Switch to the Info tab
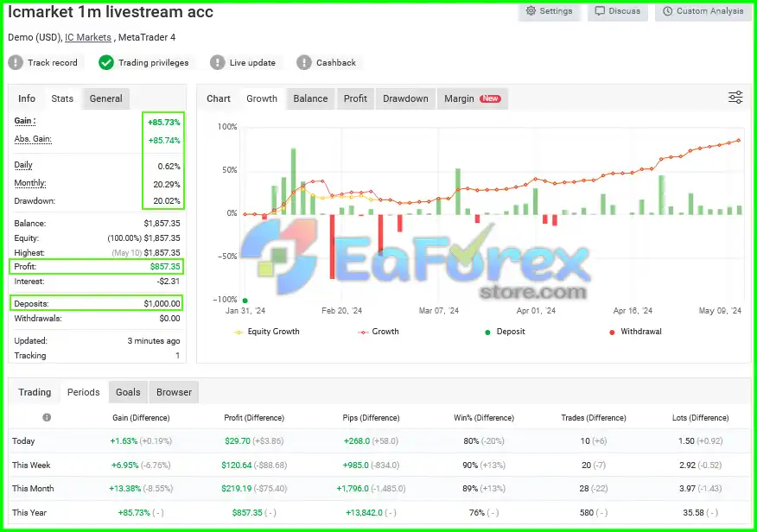 click(x=27, y=98)
